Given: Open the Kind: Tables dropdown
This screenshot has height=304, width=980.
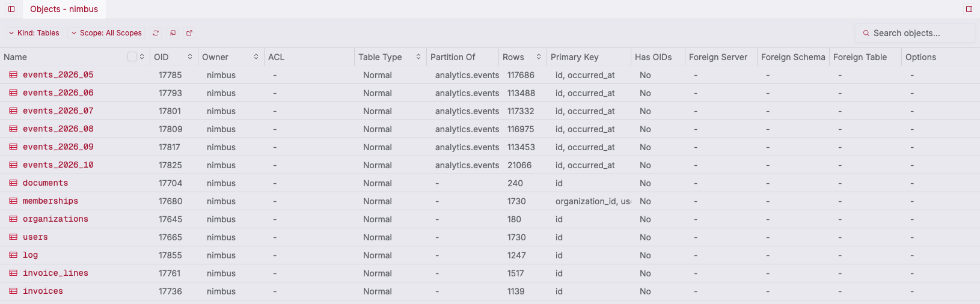Looking at the screenshot, I should click(34, 33).
